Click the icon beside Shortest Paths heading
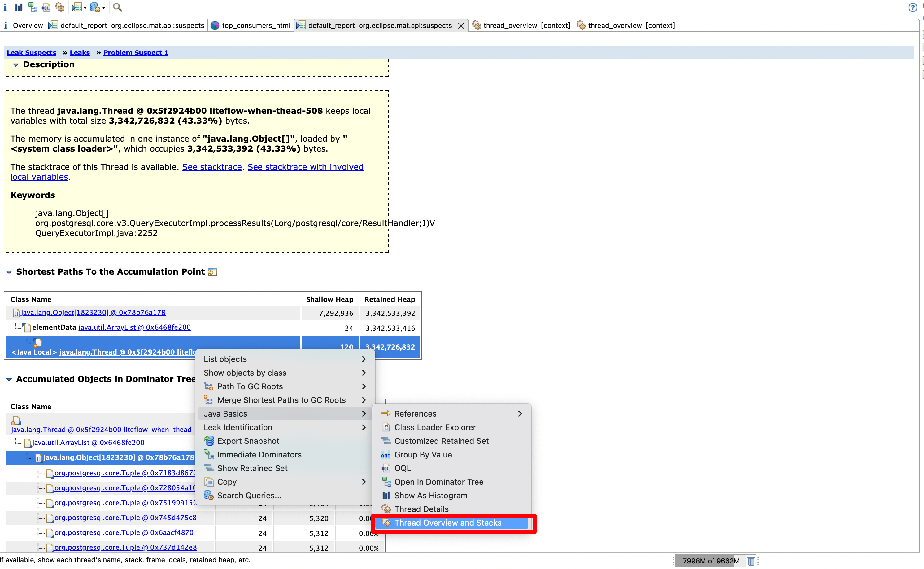Screen dimensions: 924x569 pyautogui.click(x=213, y=272)
